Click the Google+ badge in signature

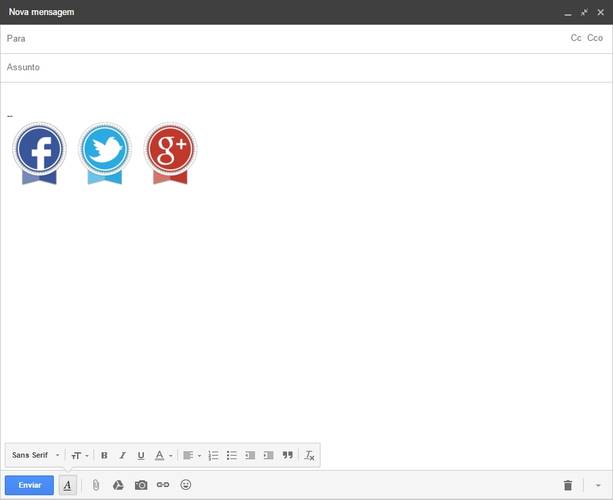[x=170, y=153]
